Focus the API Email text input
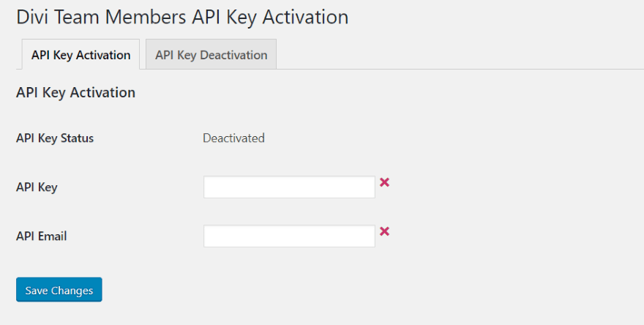This screenshot has height=325, width=644. tap(289, 236)
